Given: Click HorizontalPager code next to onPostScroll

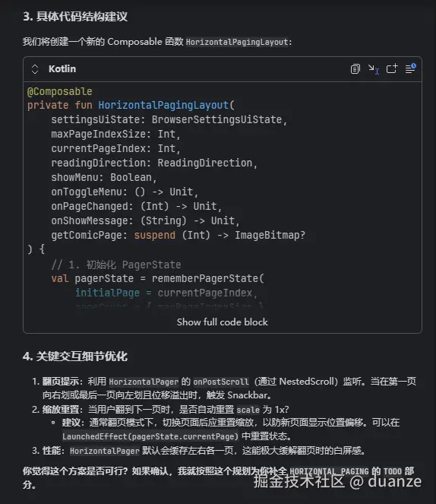Looking at the screenshot, I should (x=144, y=382).
